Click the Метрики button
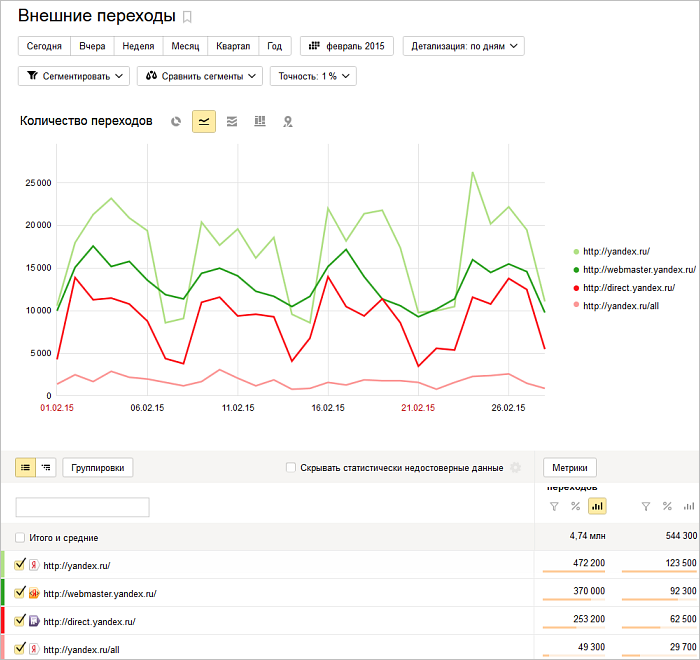This screenshot has width=700, height=660. pos(570,468)
